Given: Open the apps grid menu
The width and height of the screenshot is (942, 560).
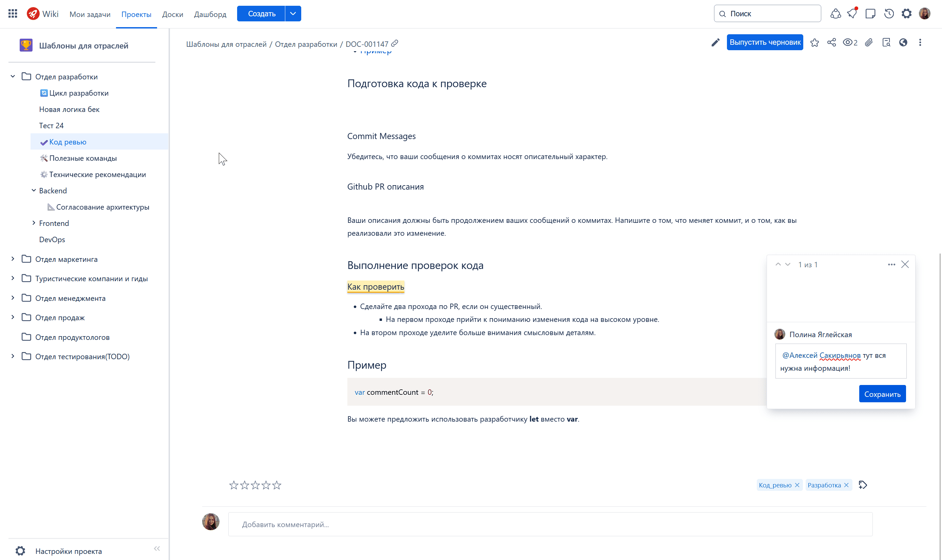Looking at the screenshot, I should pos(13,14).
